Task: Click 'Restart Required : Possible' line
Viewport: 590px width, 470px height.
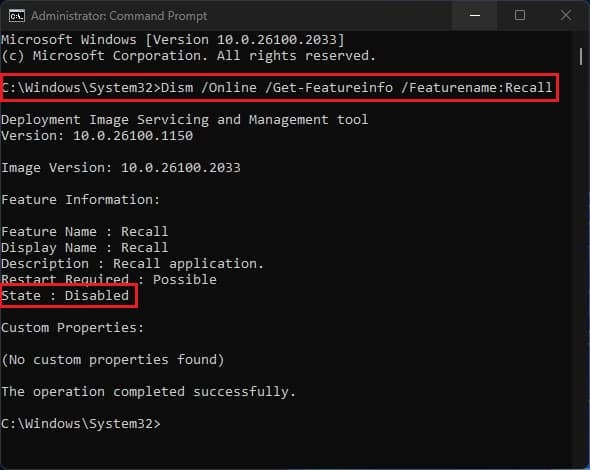Action: click(109, 280)
